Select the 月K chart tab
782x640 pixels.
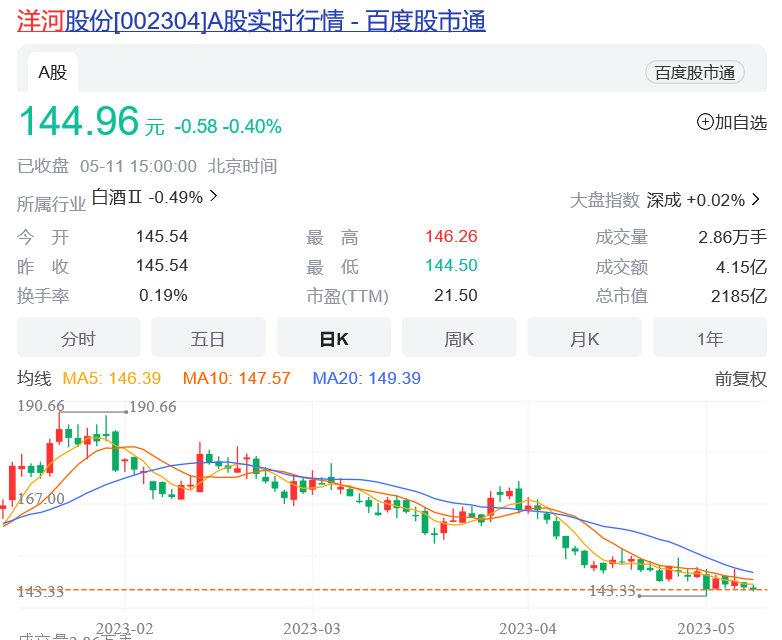click(584, 338)
